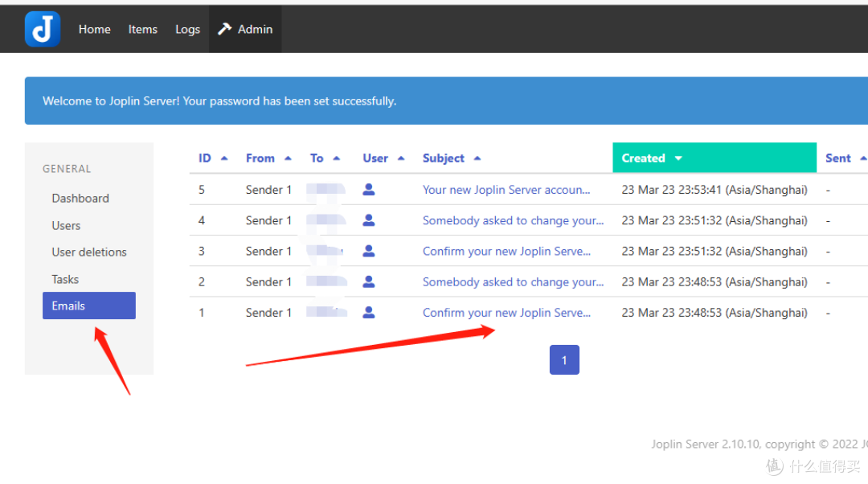The width and height of the screenshot is (868, 484).
Task: Click page 1 pagination button
Action: pyautogui.click(x=564, y=360)
